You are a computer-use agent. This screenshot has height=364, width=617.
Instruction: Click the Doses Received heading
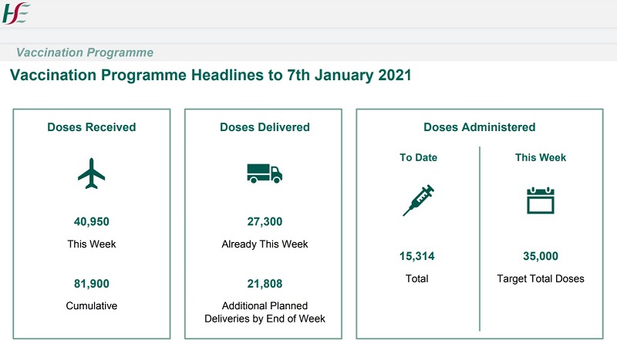coord(91,127)
